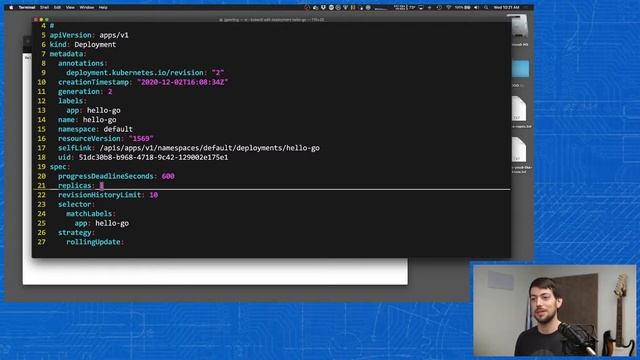Viewport: 640px width, 360px height.
Task: Click the 'apiVersion' key on line 5
Action: [x=71, y=35]
